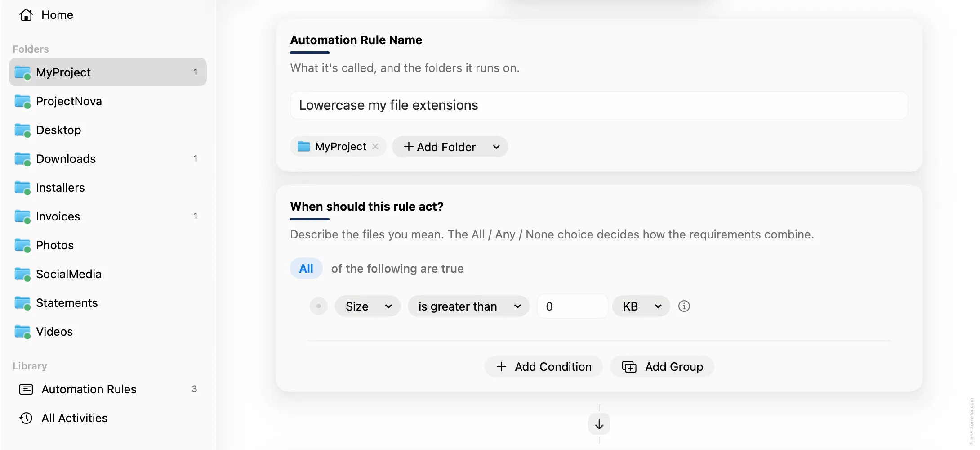Click the rule name input field
980x450 pixels.
tap(599, 105)
